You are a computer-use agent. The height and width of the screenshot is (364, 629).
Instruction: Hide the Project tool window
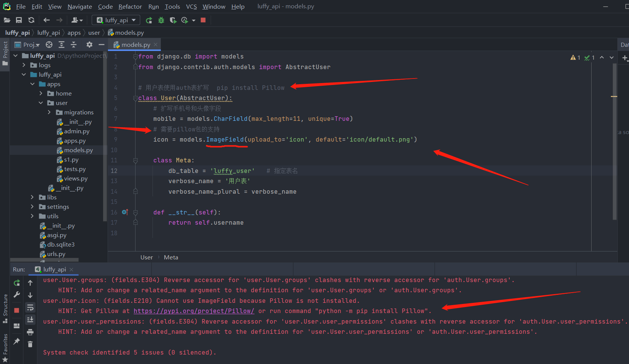point(102,45)
